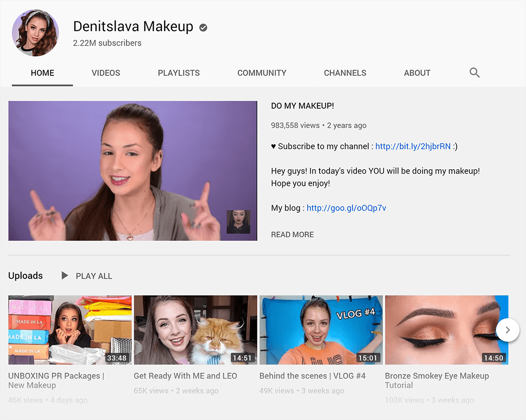This screenshot has height=420, width=526.
Task: Expand description with READ MORE
Action: 292,235
